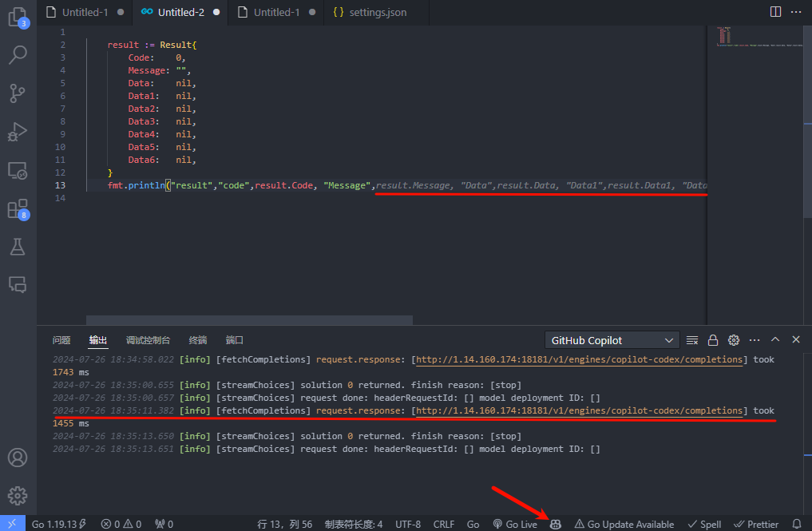Open the Extensions view
The height and width of the screenshot is (531, 812).
[x=18, y=208]
